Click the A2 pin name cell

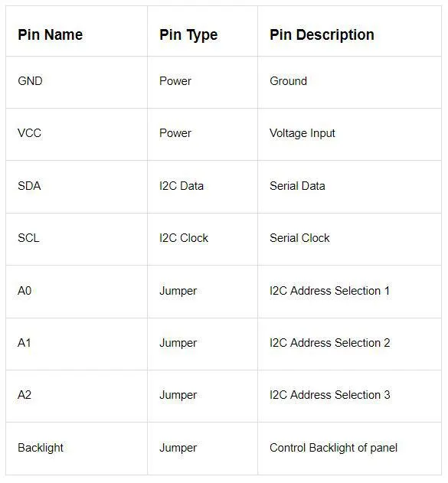click(x=77, y=396)
